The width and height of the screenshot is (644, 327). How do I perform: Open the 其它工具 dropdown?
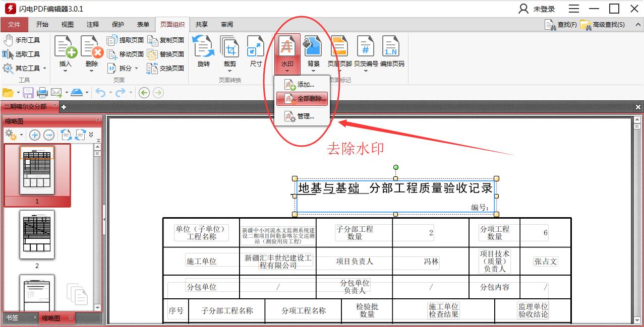[x=24, y=68]
